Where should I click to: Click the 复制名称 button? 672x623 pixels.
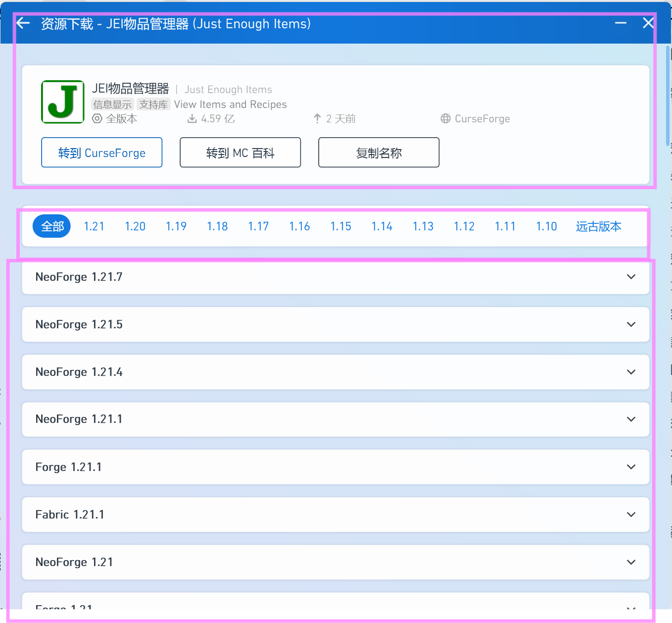379,153
